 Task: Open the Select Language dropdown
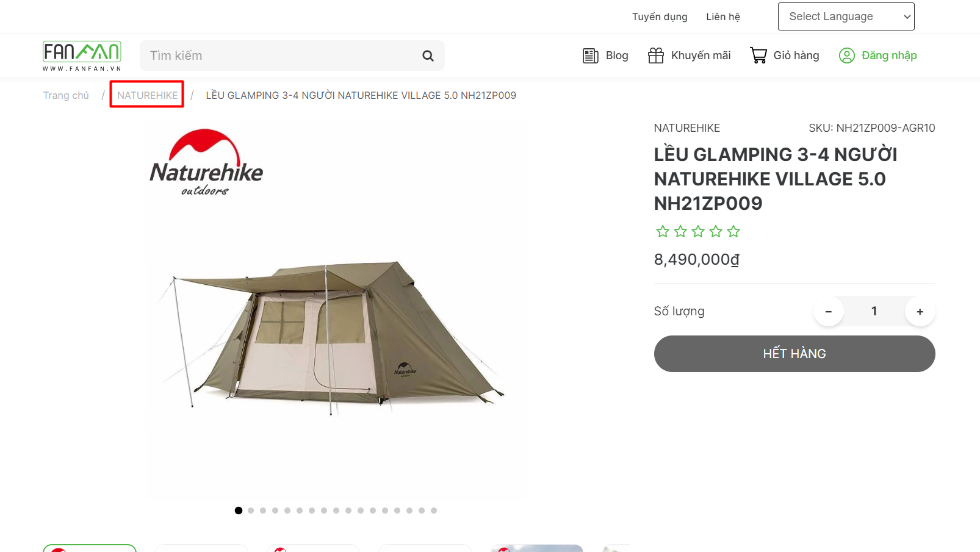point(846,16)
